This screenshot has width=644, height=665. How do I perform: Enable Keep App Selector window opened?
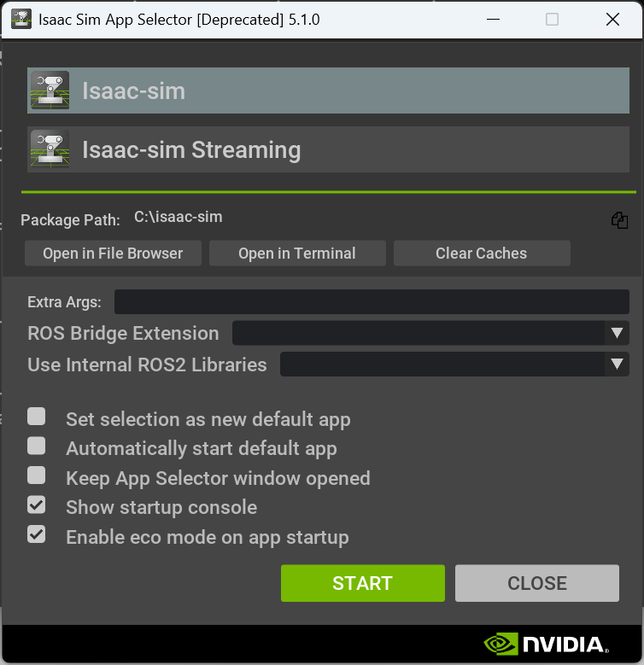pos(37,475)
